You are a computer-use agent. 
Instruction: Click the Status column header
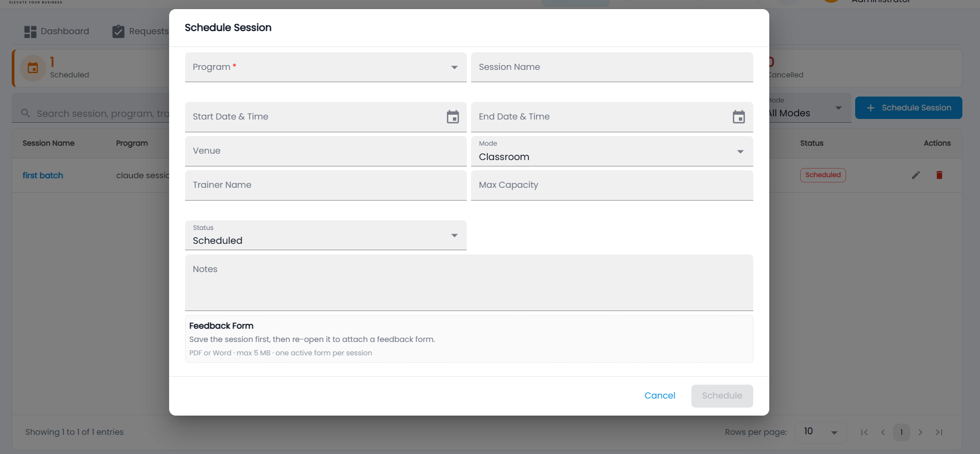tap(811, 144)
